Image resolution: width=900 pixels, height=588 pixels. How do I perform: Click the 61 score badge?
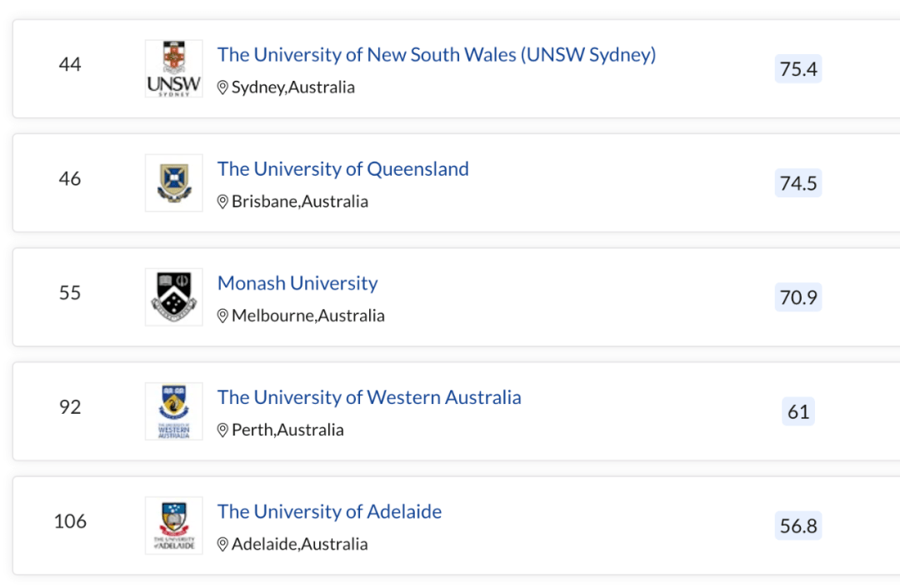point(797,411)
